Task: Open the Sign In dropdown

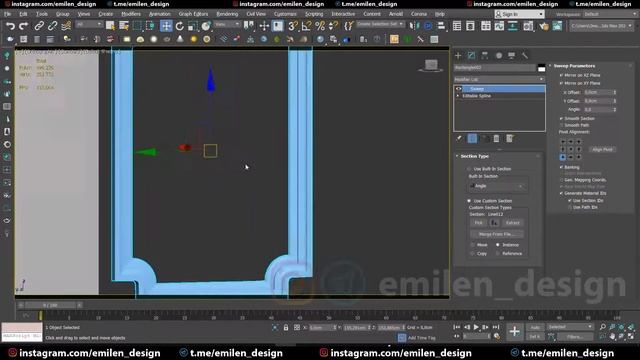Action: pyautogui.click(x=519, y=14)
